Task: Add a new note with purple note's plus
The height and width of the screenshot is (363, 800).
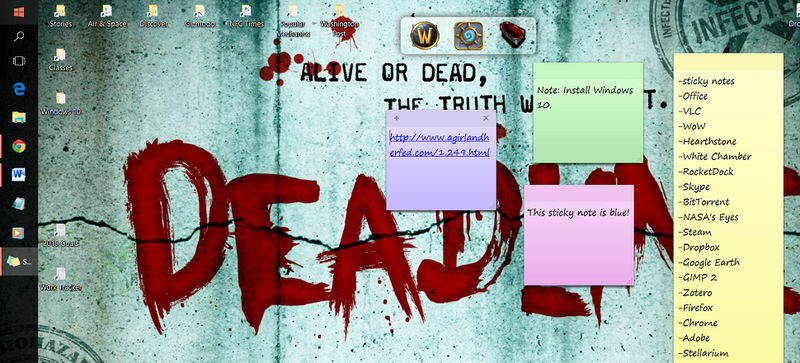Action: (396, 118)
